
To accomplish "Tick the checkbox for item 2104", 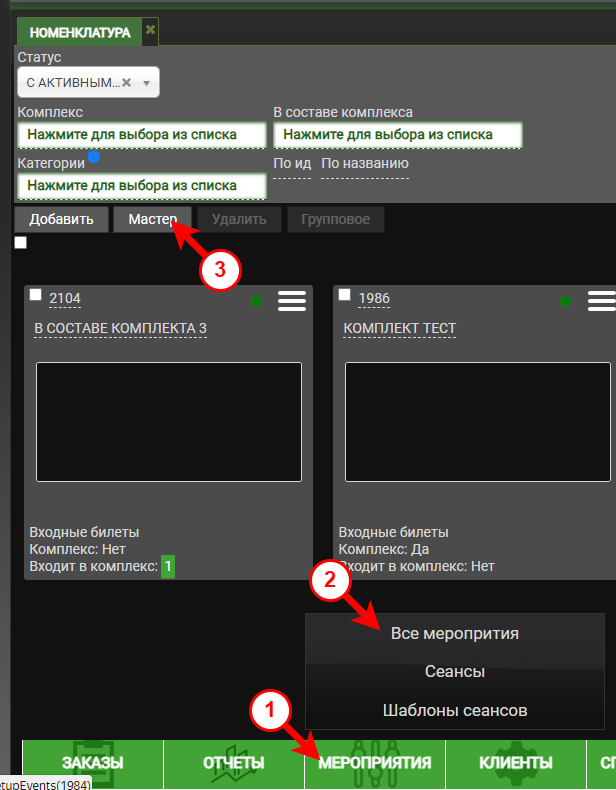I will click(x=36, y=295).
